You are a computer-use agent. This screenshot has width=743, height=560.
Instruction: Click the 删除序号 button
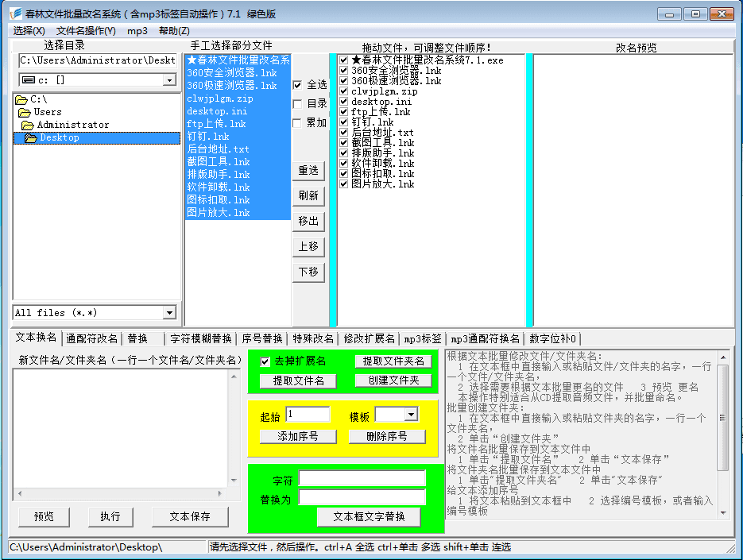[387, 437]
